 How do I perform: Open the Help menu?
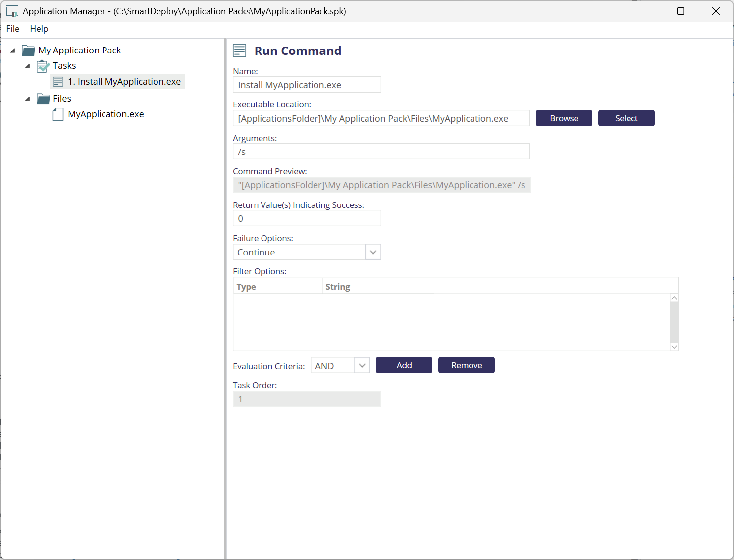(39, 29)
